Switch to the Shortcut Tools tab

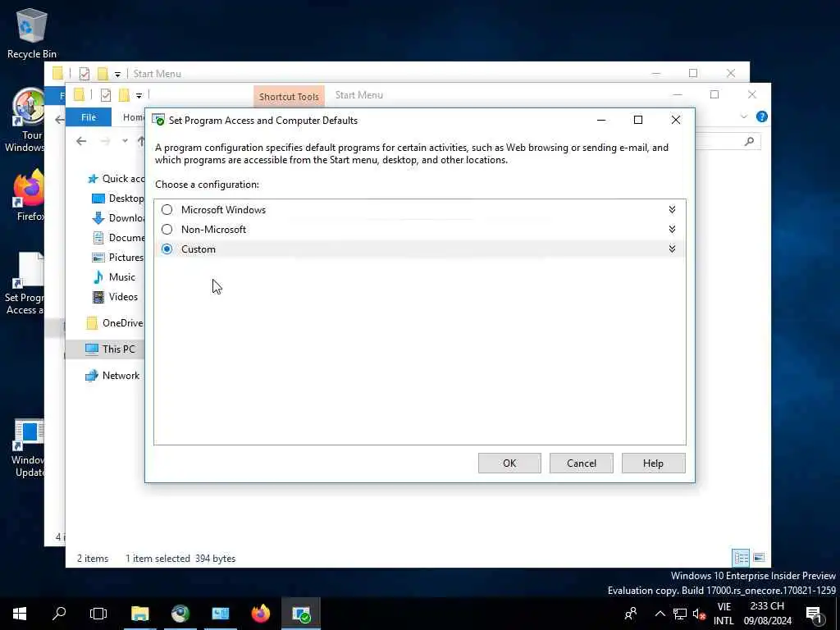pyautogui.click(x=289, y=97)
